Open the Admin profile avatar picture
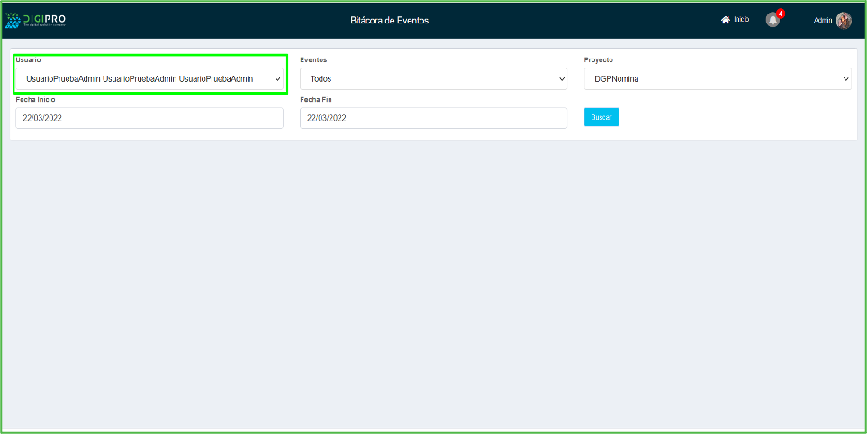 pos(844,20)
